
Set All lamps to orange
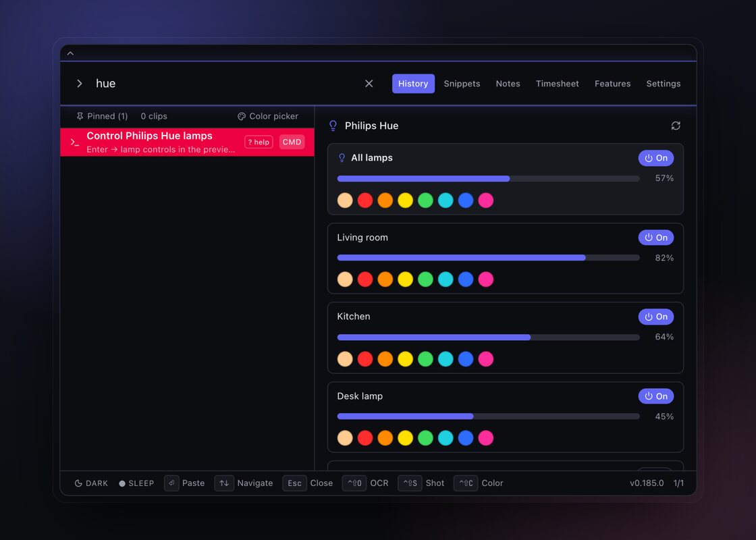(x=385, y=200)
